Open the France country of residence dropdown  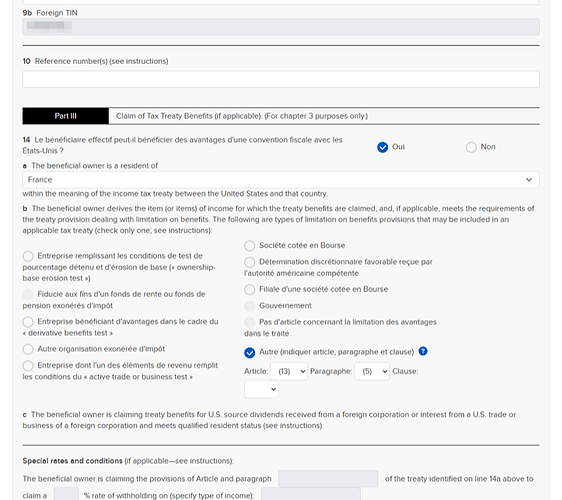[x=281, y=180]
